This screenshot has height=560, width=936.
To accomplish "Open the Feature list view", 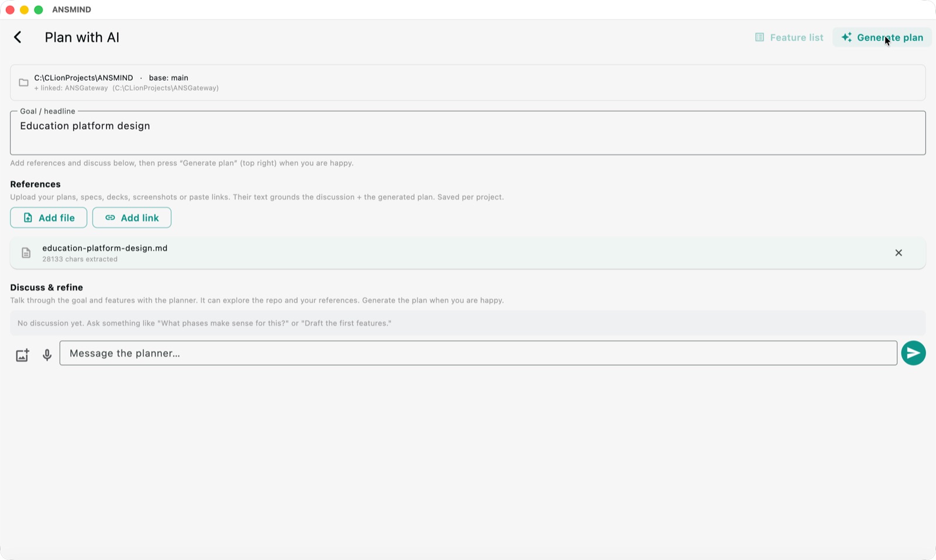I will point(789,37).
